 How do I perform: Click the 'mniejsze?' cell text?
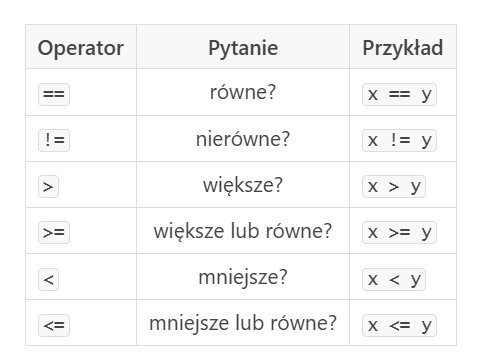[243, 277]
